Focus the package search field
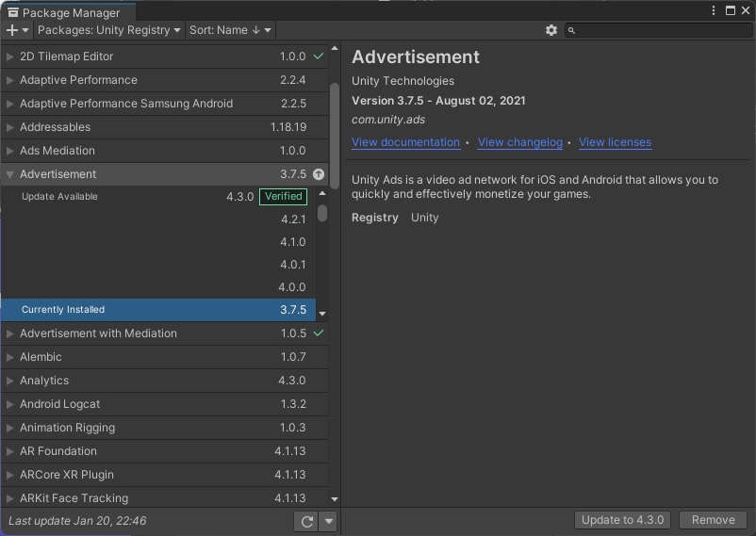This screenshot has width=756, height=536. pyautogui.click(x=658, y=30)
